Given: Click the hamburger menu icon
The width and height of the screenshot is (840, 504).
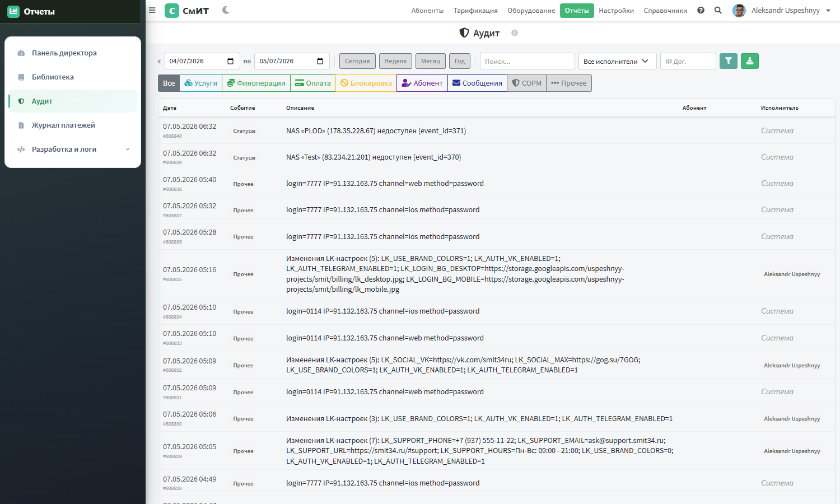Looking at the screenshot, I should pos(152,10).
